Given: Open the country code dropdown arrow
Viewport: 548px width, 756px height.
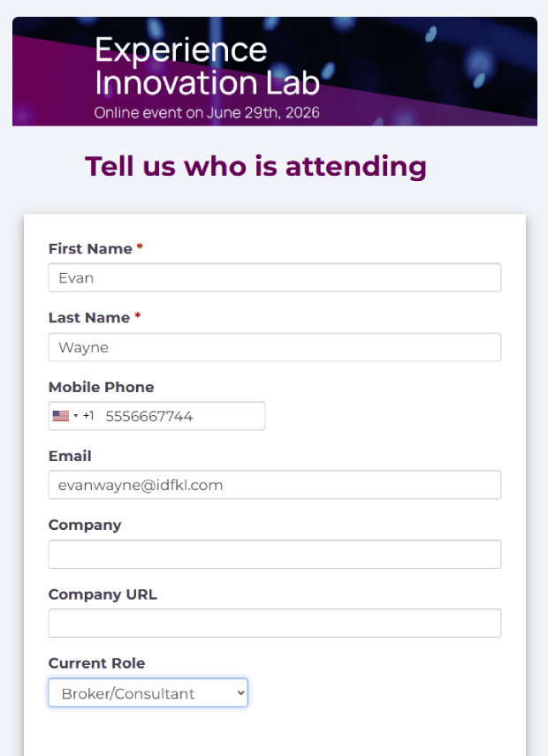Looking at the screenshot, I should [x=76, y=416].
